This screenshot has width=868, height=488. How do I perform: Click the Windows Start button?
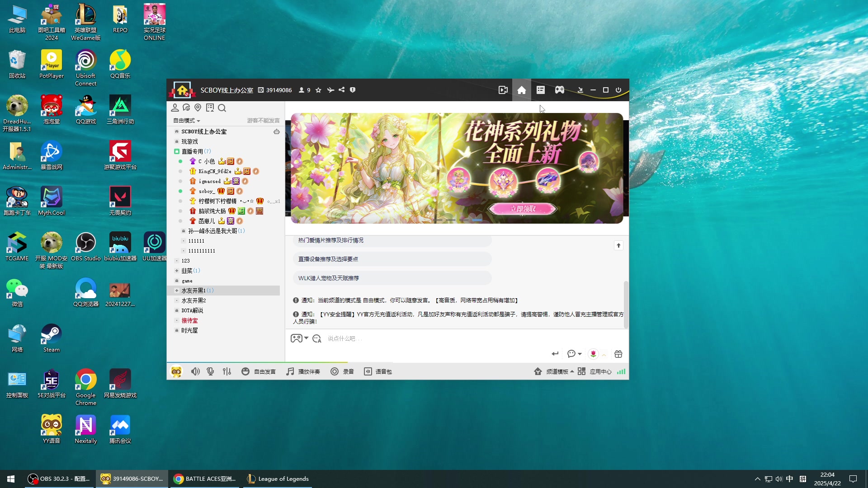click(x=11, y=479)
